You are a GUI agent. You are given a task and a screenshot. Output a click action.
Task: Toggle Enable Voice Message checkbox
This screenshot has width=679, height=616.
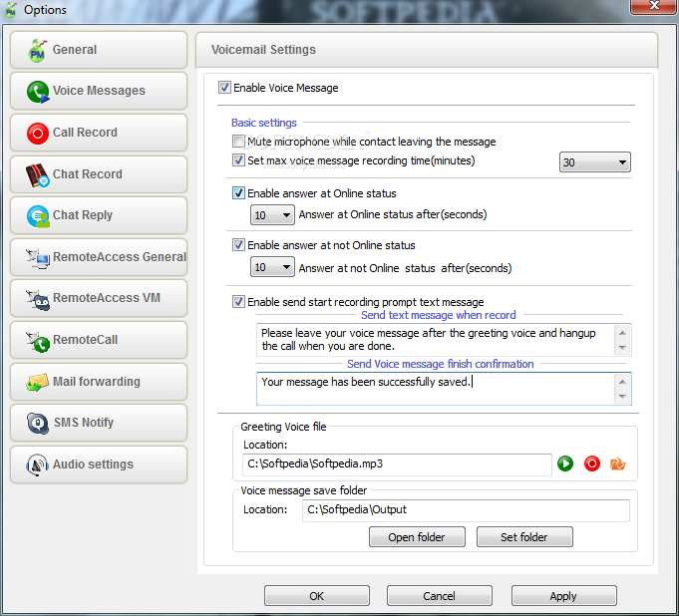point(224,88)
